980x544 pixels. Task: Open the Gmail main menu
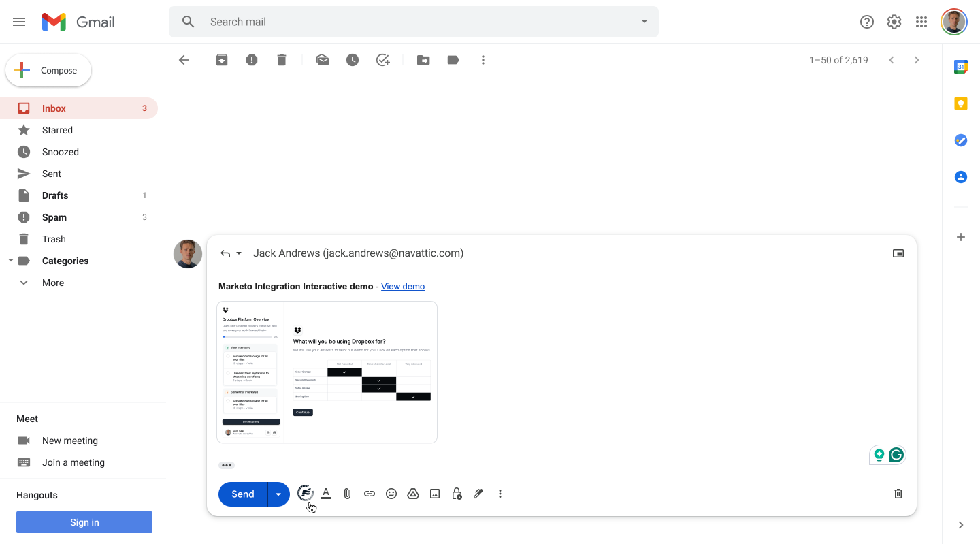pos(19,21)
